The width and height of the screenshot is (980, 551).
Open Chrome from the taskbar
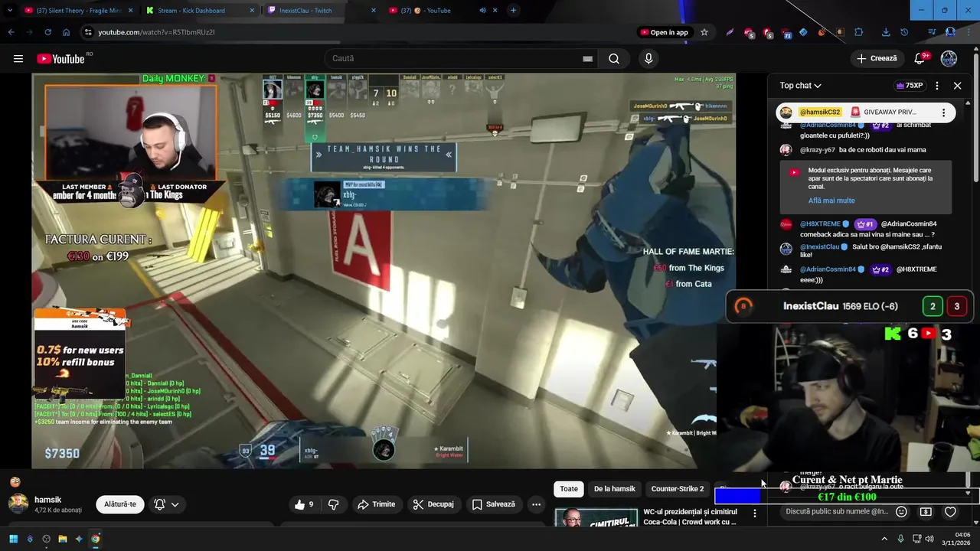(x=96, y=539)
